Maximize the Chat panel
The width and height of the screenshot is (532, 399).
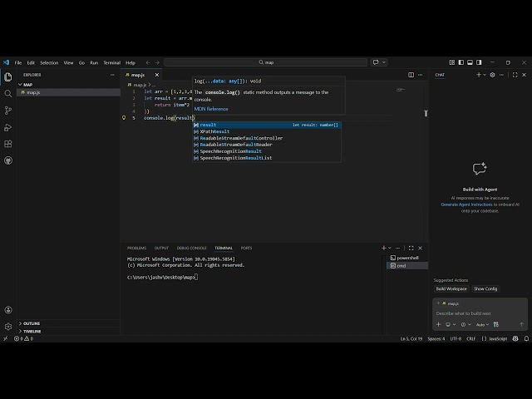(515, 75)
